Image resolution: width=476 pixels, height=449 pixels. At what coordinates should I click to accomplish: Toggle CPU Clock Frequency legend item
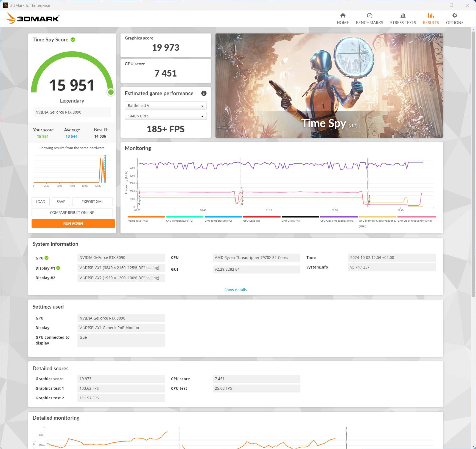tap(339, 219)
